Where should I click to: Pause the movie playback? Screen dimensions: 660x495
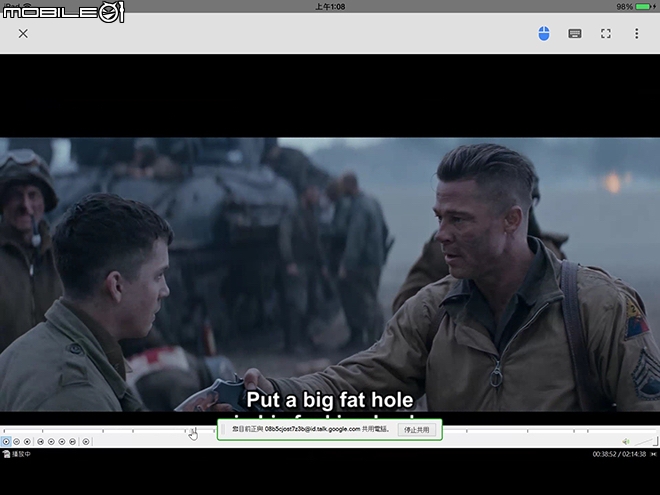coord(16,442)
